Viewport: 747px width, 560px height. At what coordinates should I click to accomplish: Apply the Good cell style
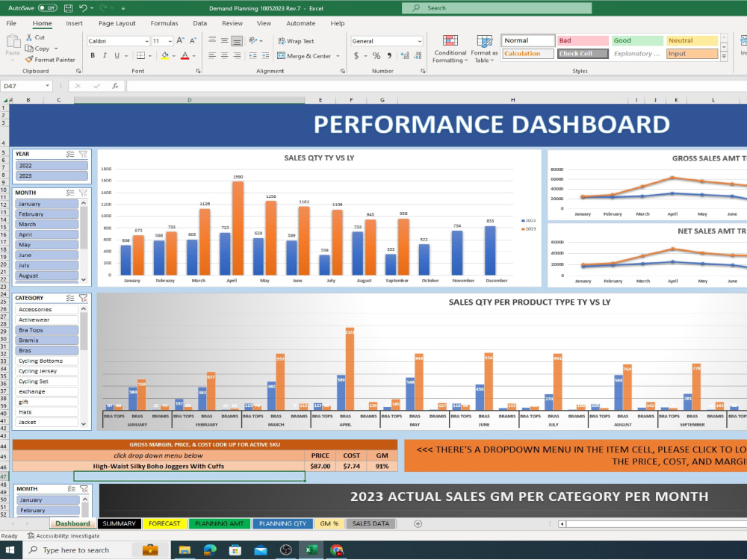(x=636, y=40)
